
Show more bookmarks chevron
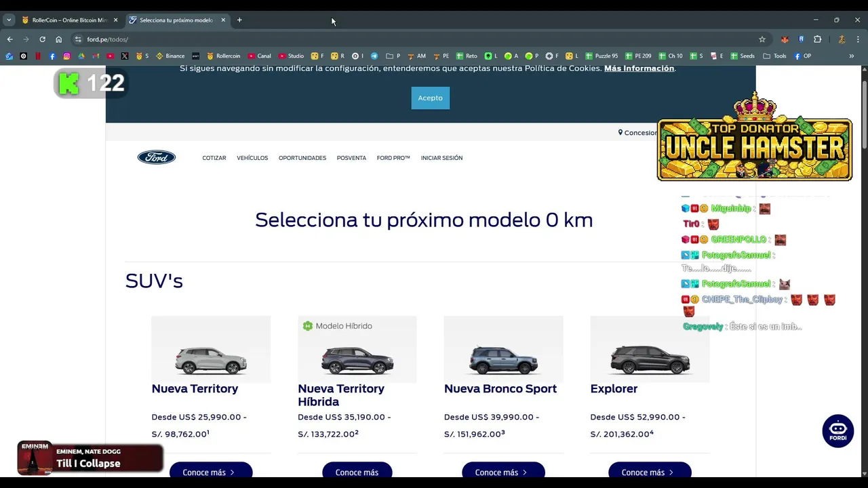(851, 56)
